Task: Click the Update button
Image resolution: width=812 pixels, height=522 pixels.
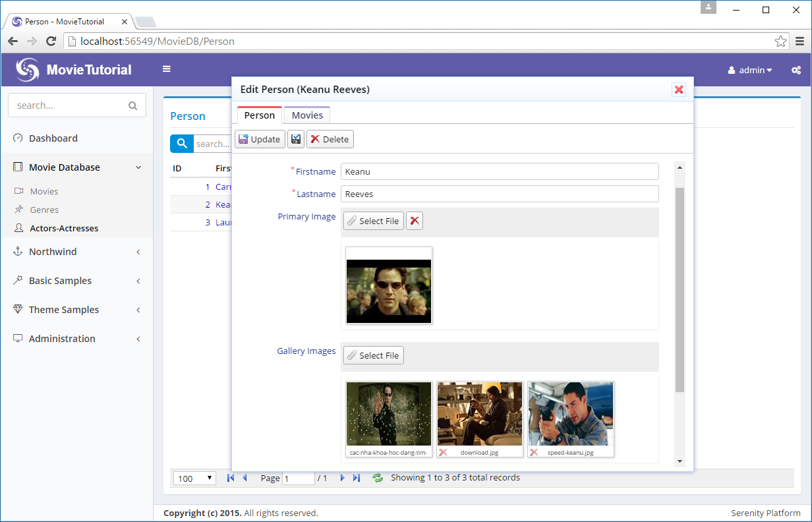Action: pos(260,139)
